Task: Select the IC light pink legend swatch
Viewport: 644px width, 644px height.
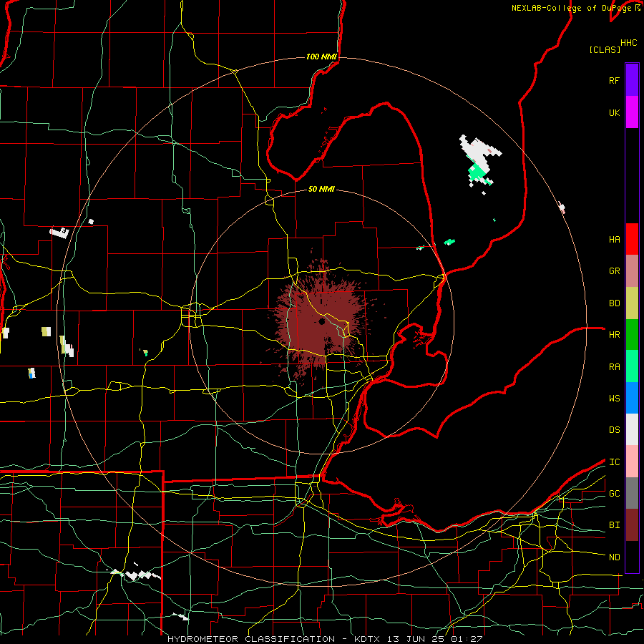Action: 632,462
